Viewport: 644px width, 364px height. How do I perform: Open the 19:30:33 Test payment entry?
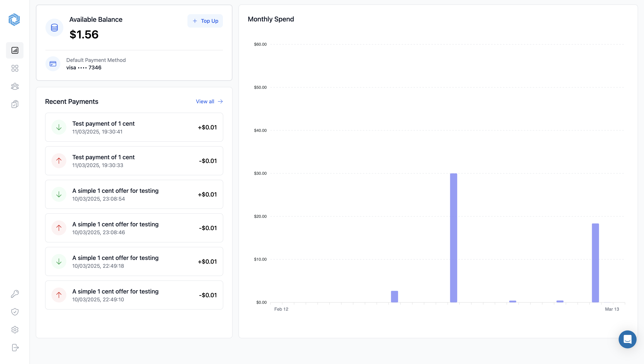pyautogui.click(x=134, y=161)
